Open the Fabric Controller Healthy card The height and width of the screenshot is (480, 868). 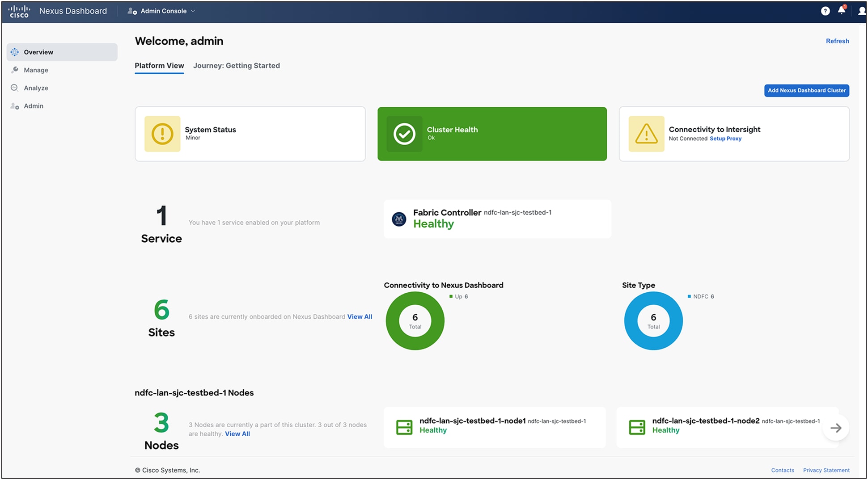pos(497,219)
